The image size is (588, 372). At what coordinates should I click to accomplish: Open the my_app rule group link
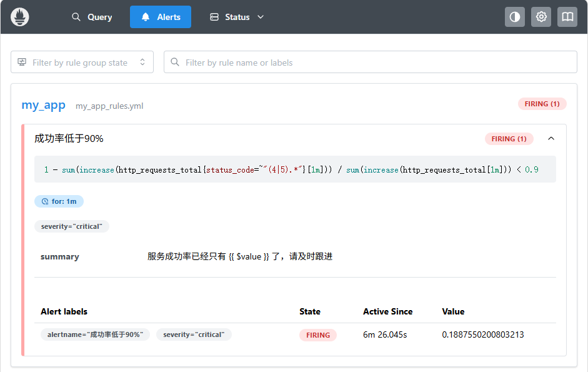coord(44,105)
